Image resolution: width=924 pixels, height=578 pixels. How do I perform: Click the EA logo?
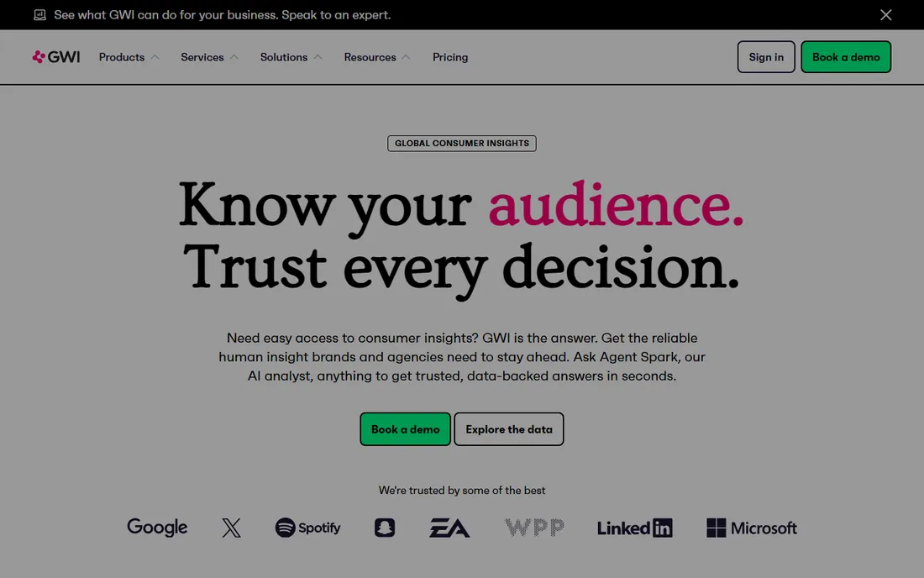click(x=449, y=528)
